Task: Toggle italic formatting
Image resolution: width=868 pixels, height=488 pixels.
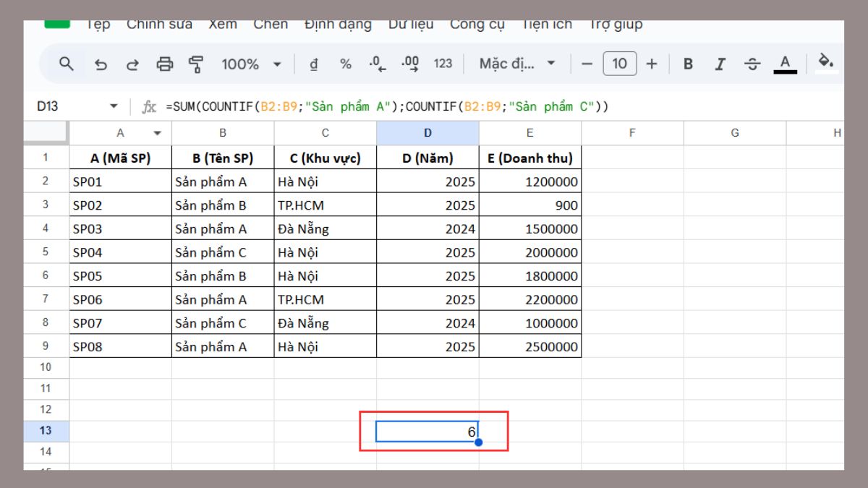Action: click(x=720, y=64)
